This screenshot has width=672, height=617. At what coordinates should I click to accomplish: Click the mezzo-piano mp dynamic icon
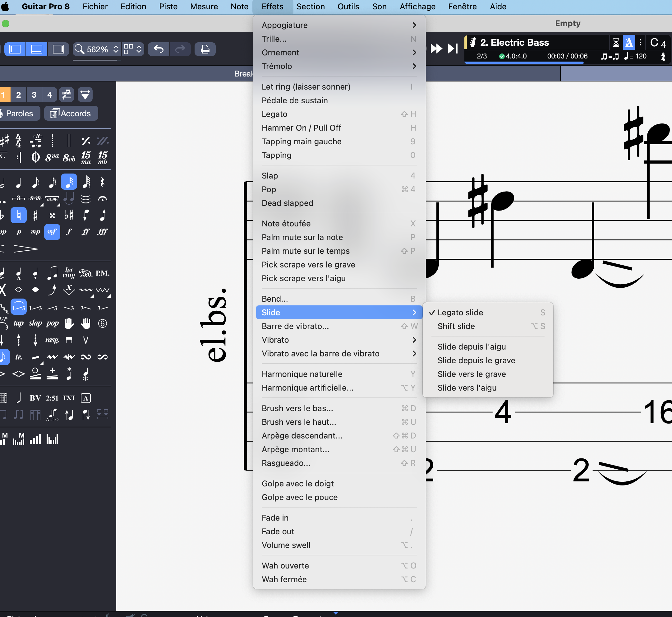click(x=35, y=232)
